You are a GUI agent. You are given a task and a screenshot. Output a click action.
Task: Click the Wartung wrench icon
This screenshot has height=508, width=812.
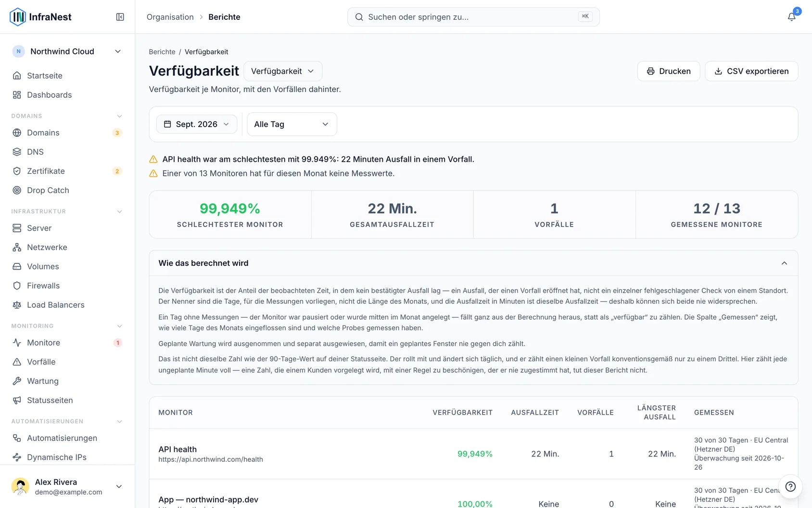click(17, 381)
